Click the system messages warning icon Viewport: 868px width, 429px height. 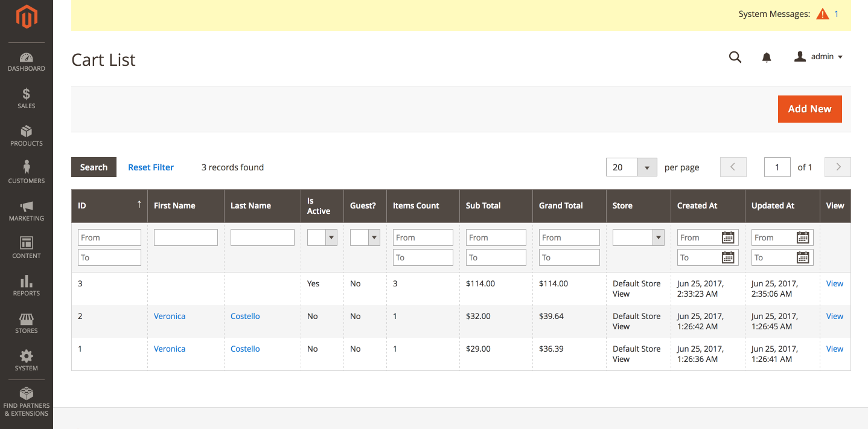pos(822,14)
